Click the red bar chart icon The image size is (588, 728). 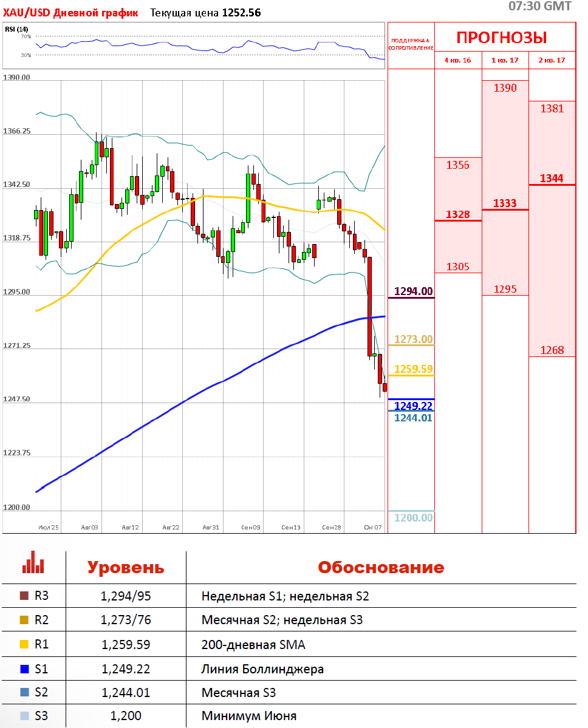click(33, 562)
